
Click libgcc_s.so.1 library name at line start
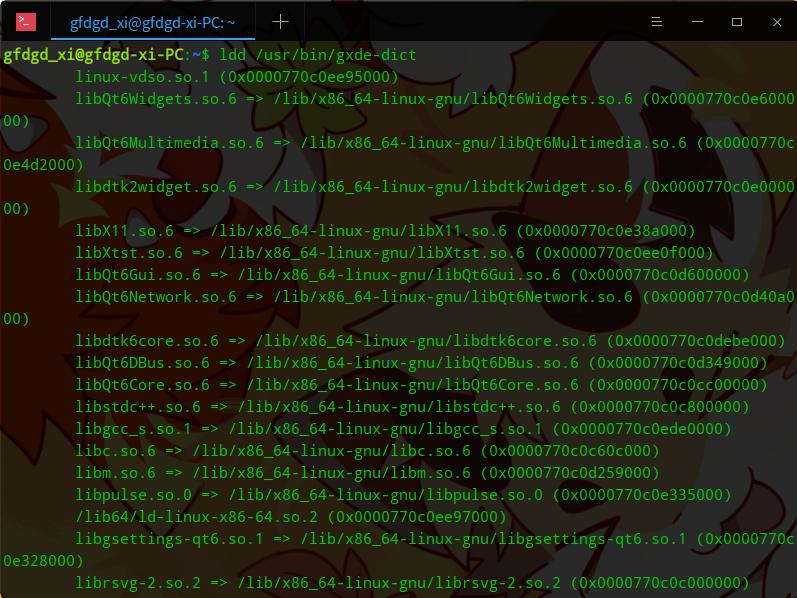tap(134, 429)
